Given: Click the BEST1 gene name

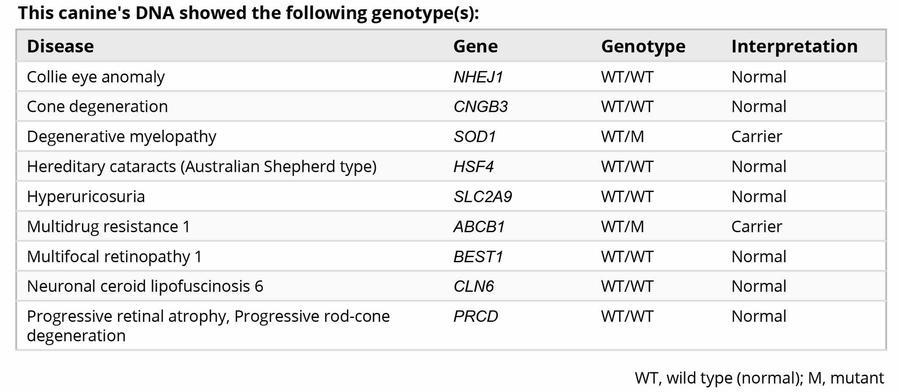Looking at the screenshot, I should 478,256.
